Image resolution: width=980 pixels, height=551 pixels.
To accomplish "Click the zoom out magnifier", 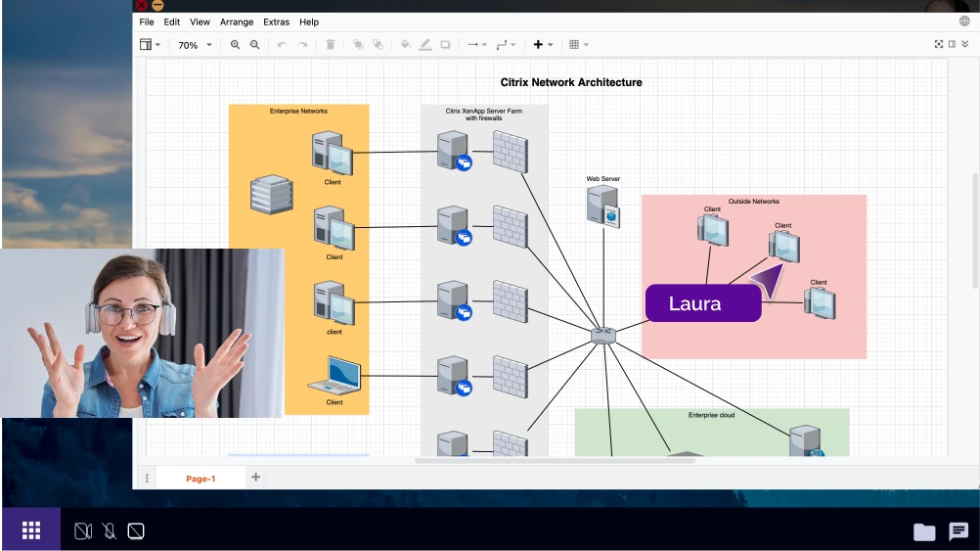I will (x=255, y=44).
